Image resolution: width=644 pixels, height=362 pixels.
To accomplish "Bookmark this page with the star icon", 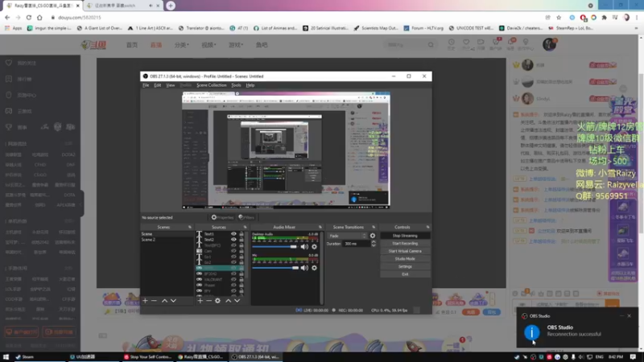I will pyautogui.click(x=559, y=17).
